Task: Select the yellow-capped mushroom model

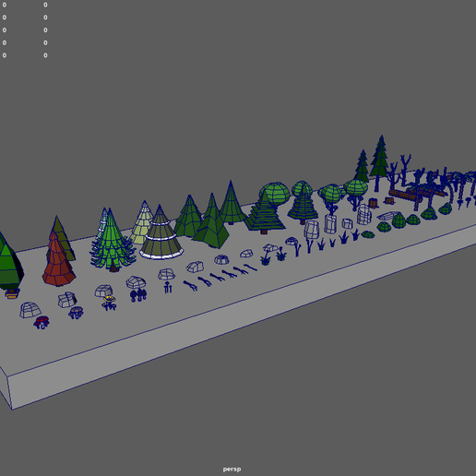Action: tap(110, 303)
